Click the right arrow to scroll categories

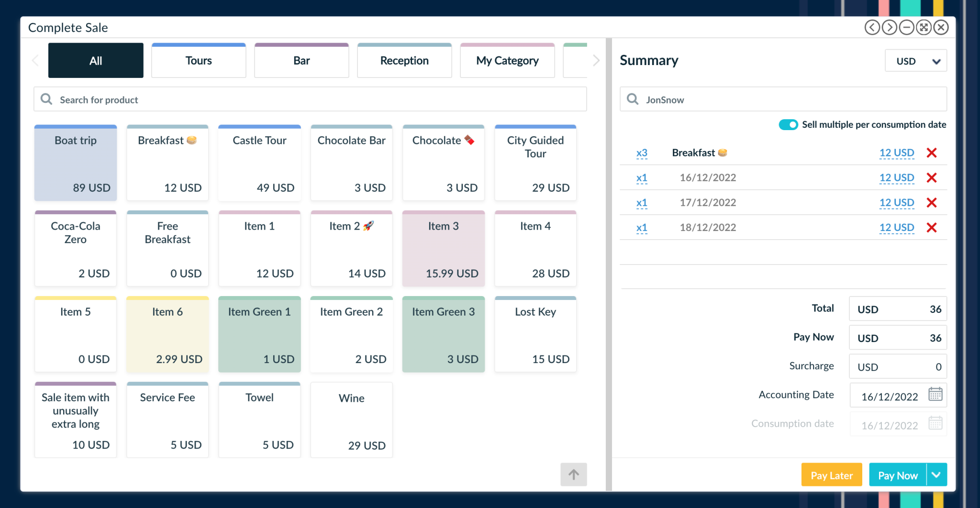pyautogui.click(x=596, y=60)
